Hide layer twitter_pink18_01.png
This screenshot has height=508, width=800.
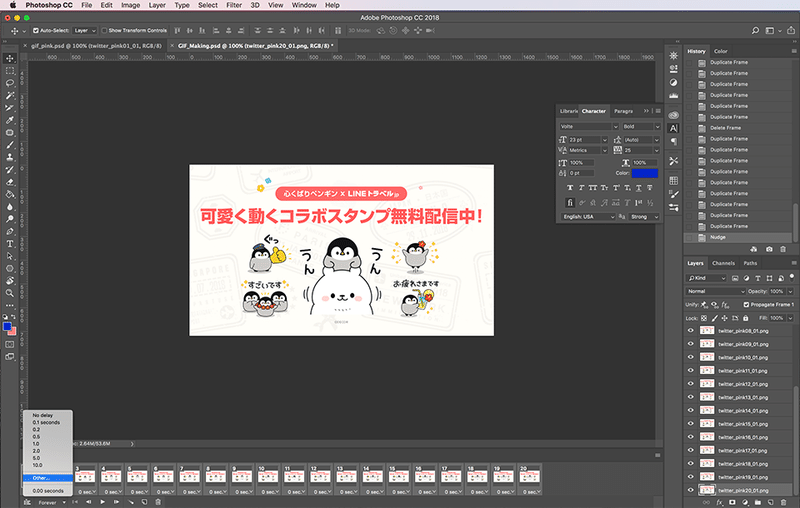coord(691,464)
